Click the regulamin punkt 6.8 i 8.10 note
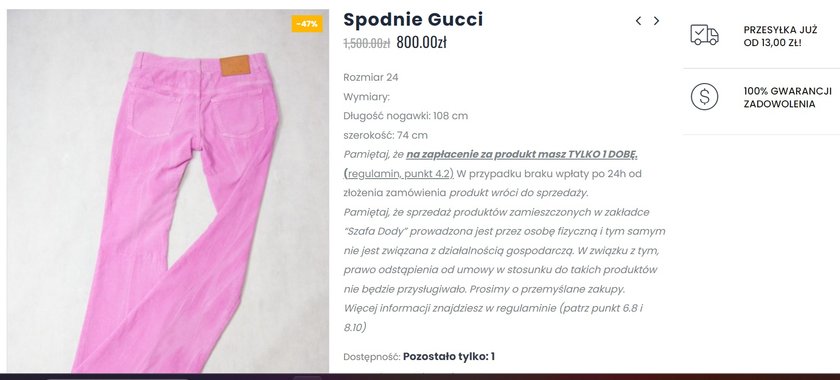Viewport: 840px width, 380px height. [493, 317]
